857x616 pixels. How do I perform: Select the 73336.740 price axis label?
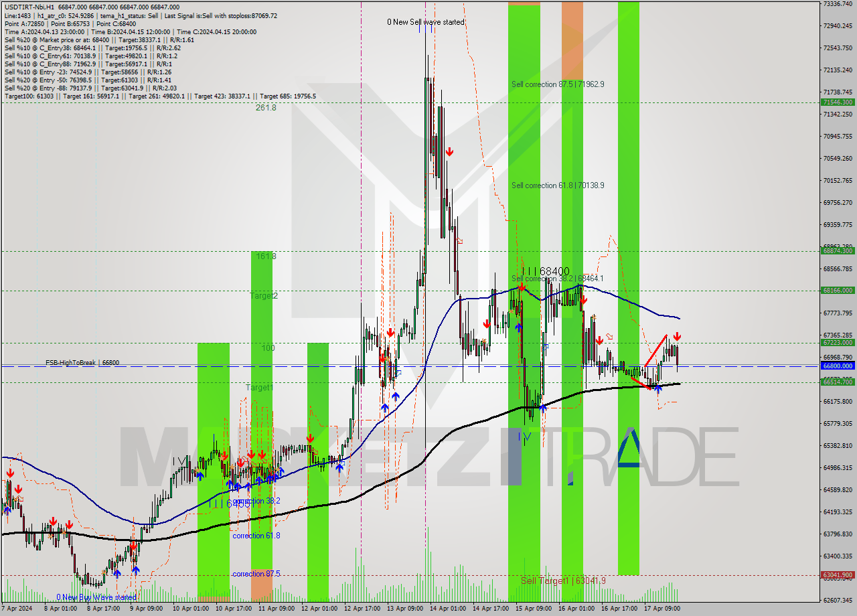pyautogui.click(x=838, y=3)
